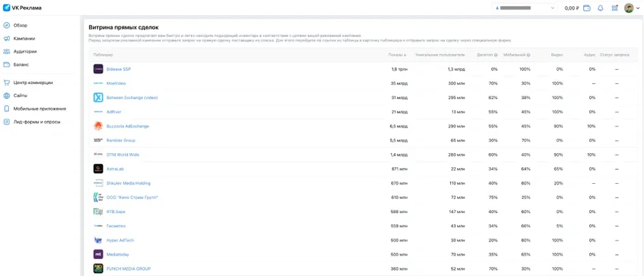Image resolution: width=644 pixels, height=276 pixels.
Task: Click RTB.Sape logo
Action: (x=98, y=212)
